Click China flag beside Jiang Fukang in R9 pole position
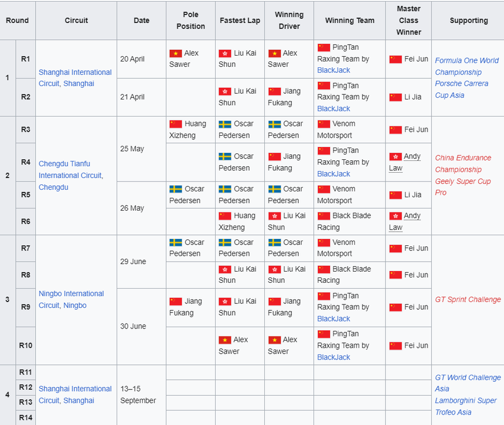Viewport: 504px width, 425px height. [x=175, y=301]
